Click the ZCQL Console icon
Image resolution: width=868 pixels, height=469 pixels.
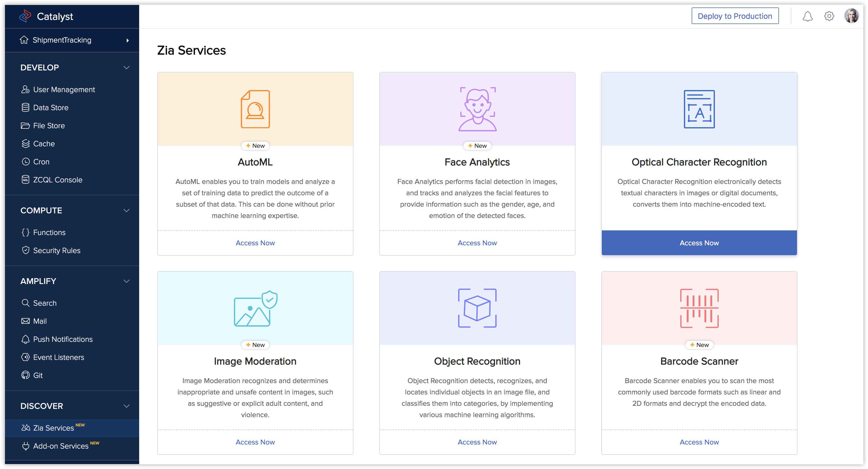point(25,180)
